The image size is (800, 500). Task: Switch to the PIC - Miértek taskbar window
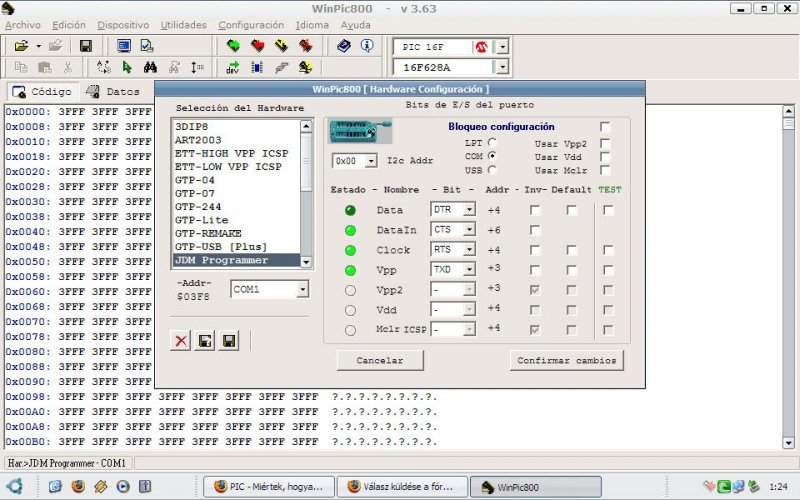click(x=269, y=487)
